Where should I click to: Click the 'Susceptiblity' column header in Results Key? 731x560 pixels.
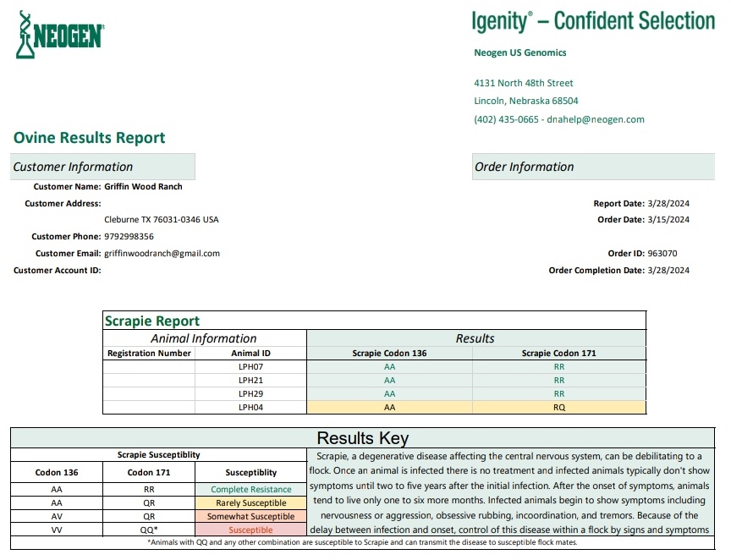pos(250,472)
